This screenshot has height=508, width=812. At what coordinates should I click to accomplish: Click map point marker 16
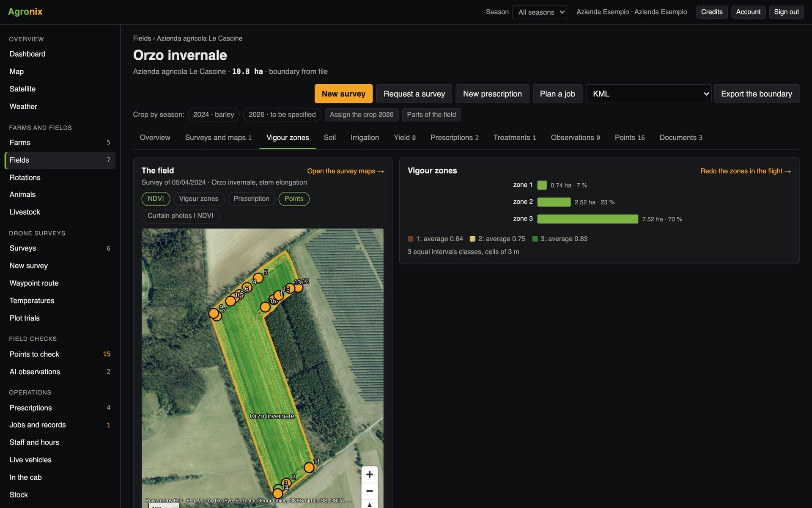tap(265, 307)
